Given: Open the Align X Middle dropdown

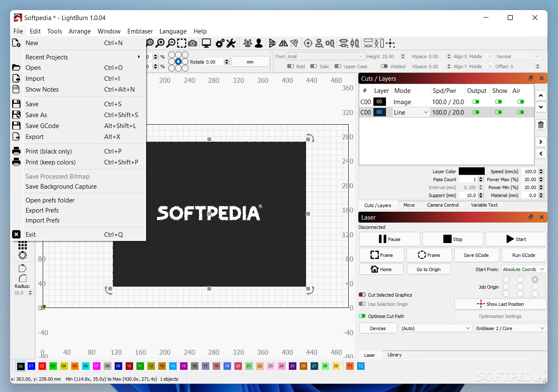Looking at the screenshot, I should click(x=481, y=56).
